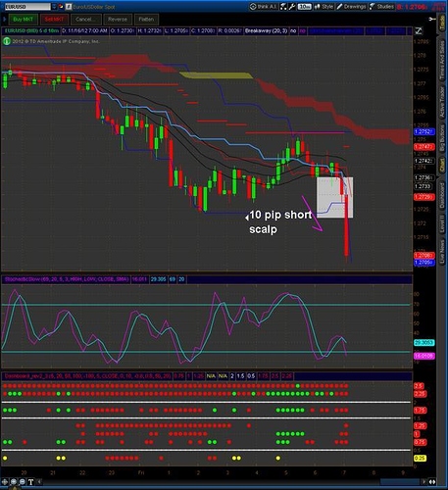Switch to the Live News side tab
448x490 pixels.
coord(442,252)
